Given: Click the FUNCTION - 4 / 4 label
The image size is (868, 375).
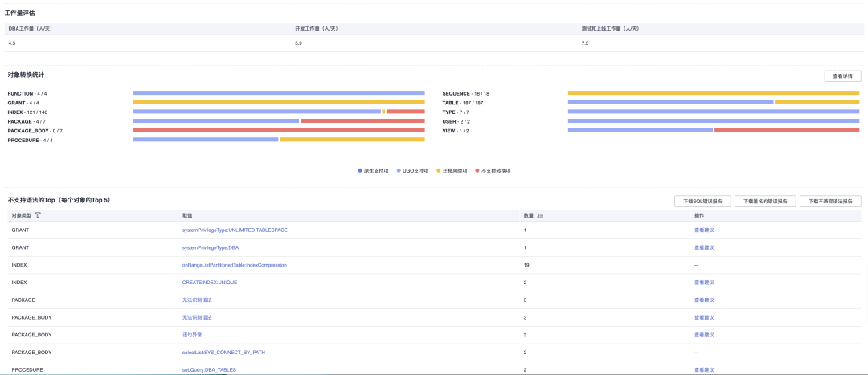Looking at the screenshot, I should (27, 93).
